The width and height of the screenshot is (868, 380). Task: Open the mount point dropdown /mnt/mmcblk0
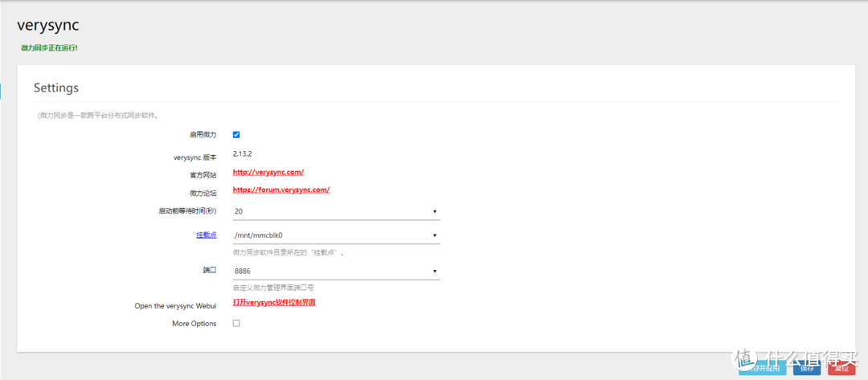tap(337, 235)
